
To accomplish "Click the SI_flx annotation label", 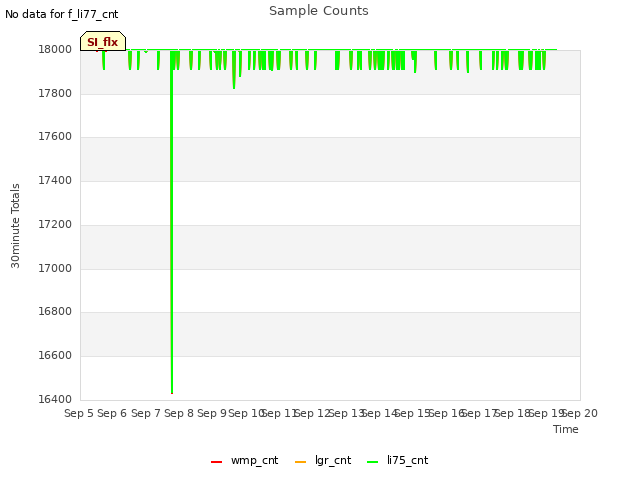I will pyautogui.click(x=103, y=41).
